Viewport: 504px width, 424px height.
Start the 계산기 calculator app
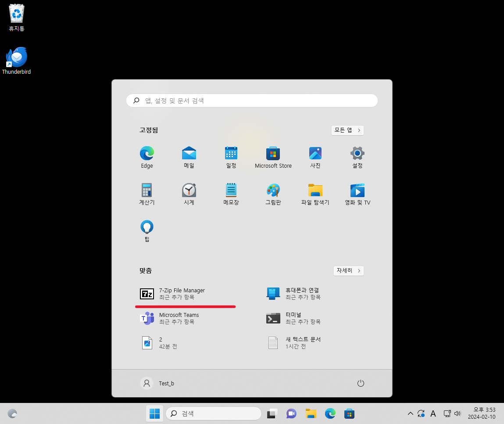coord(147,194)
